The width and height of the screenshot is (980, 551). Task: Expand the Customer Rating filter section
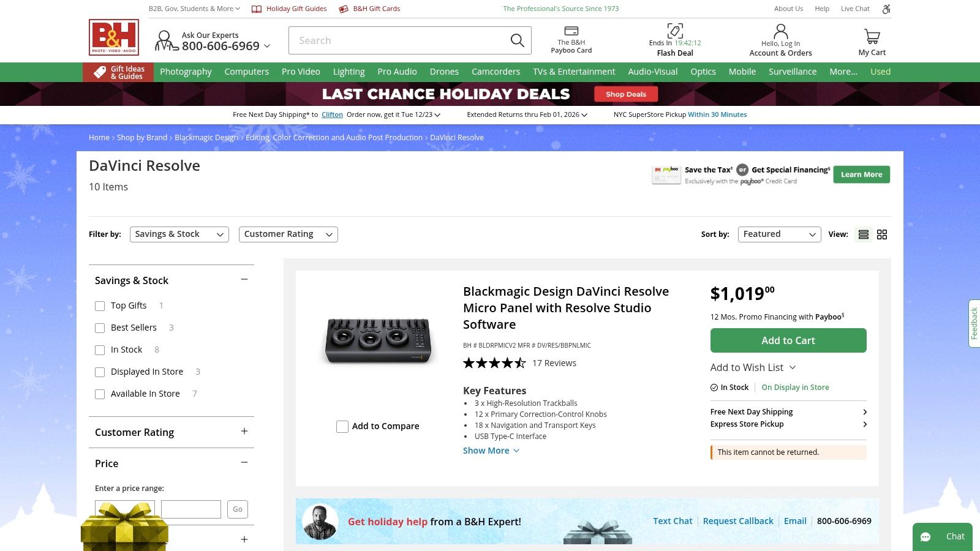click(244, 432)
